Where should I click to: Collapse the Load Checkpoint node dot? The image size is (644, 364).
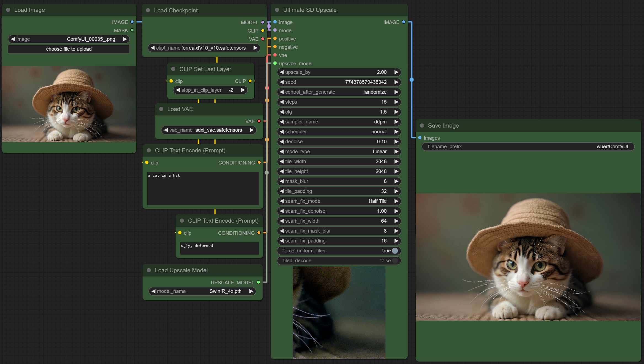point(148,10)
